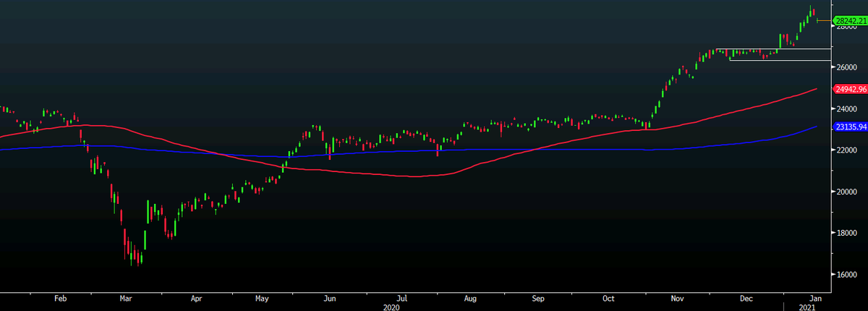Click the 20000 price axis label
868x311 pixels.
(x=847, y=192)
